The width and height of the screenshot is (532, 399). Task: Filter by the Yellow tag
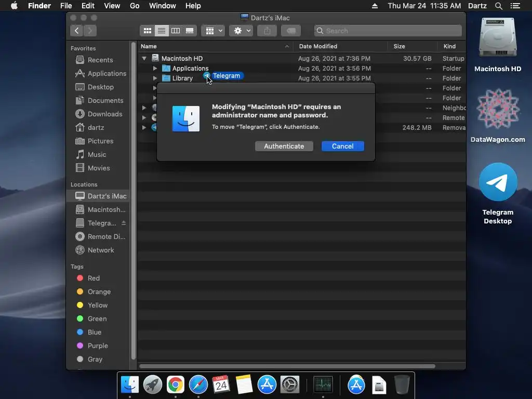point(92,305)
